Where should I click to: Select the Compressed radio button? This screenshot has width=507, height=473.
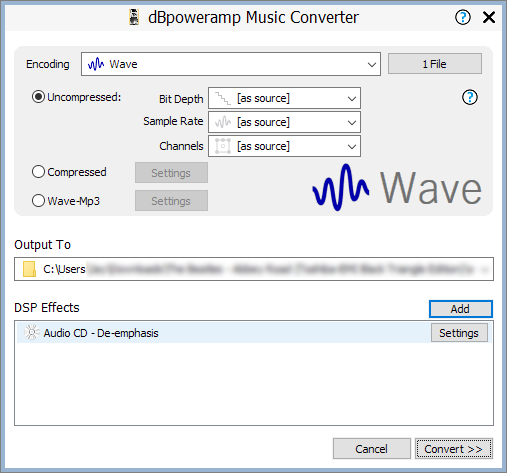click(38, 172)
